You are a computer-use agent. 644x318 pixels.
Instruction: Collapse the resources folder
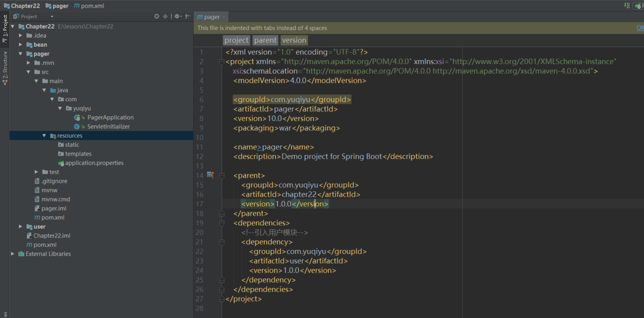(x=44, y=136)
